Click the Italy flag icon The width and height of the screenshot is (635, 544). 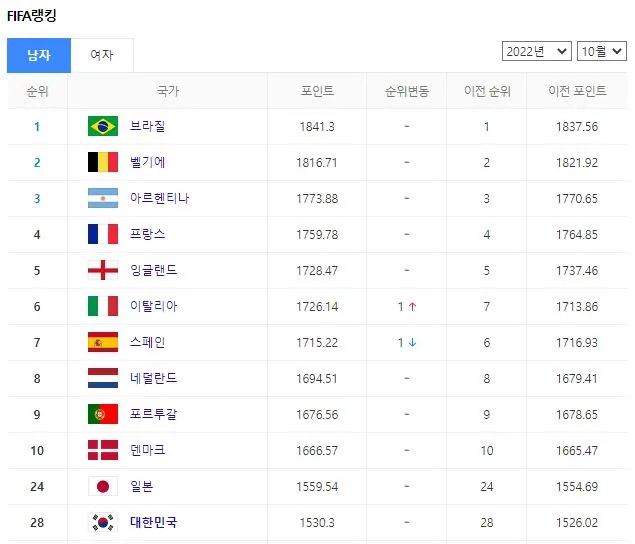pyautogui.click(x=103, y=306)
